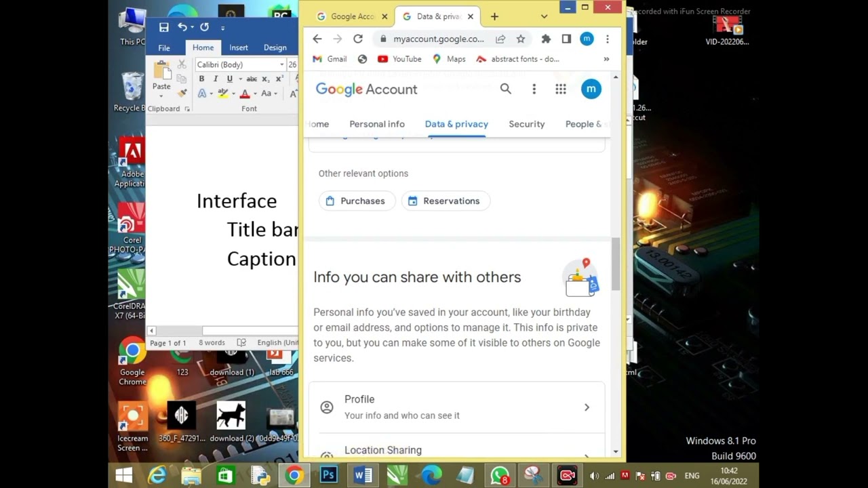Click the myaccount.google.com address bar

coord(439,39)
